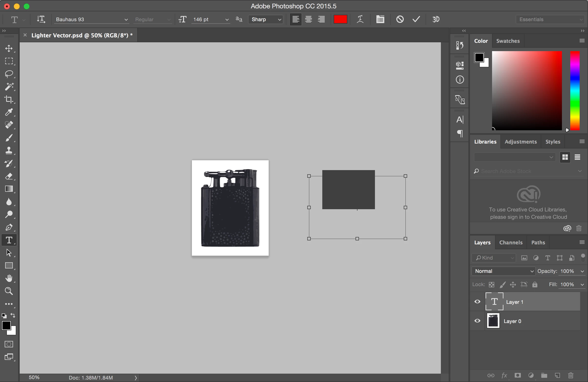Select the Zoom tool
The width and height of the screenshot is (588, 382).
pos(9,291)
